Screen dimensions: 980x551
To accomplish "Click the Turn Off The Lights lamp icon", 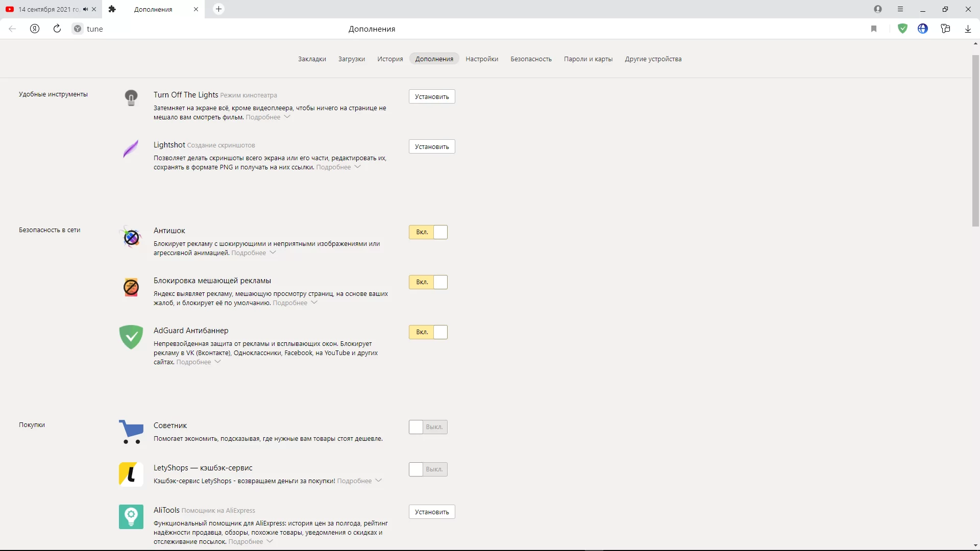I will pyautogui.click(x=131, y=97).
